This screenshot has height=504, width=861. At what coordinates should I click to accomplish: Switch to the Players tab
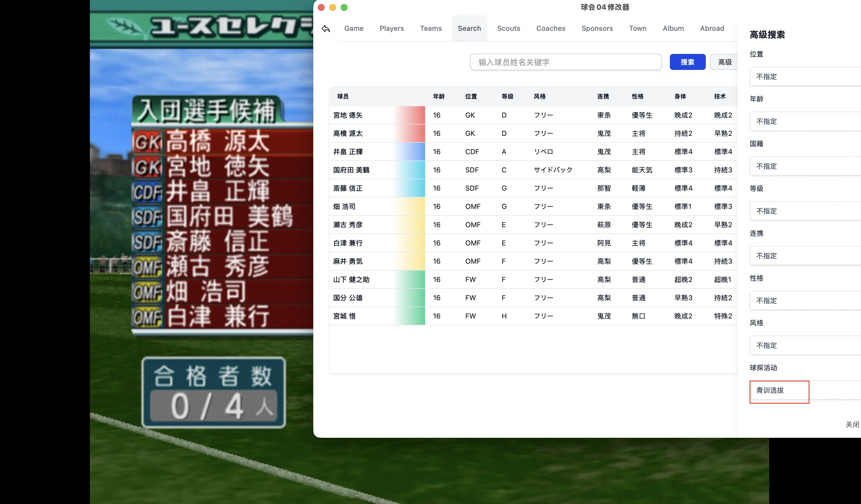click(391, 29)
